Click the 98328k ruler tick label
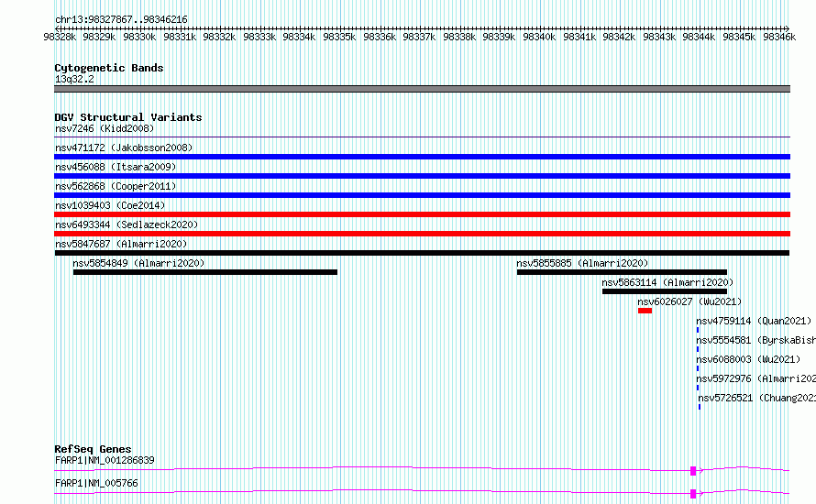The width and height of the screenshot is (816, 504). point(60,37)
